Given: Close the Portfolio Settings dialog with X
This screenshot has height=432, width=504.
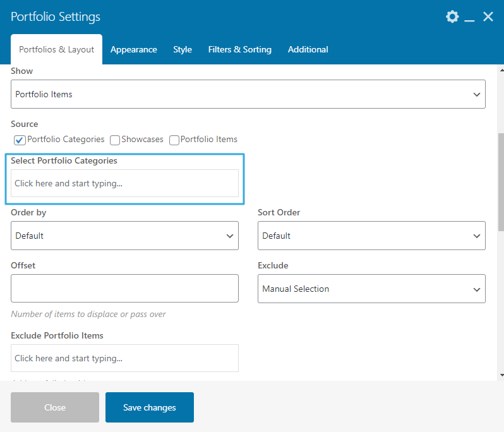Looking at the screenshot, I should (x=488, y=17).
